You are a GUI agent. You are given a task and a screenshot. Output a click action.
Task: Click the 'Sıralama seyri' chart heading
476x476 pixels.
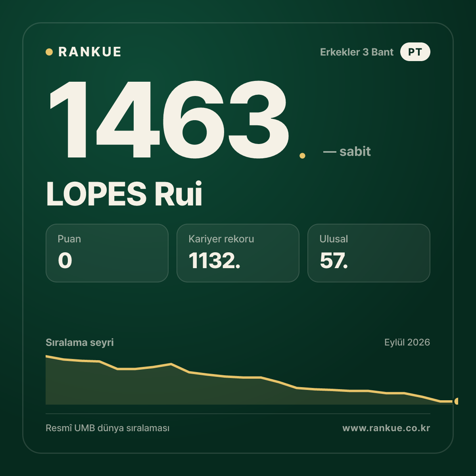coord(80,342)
